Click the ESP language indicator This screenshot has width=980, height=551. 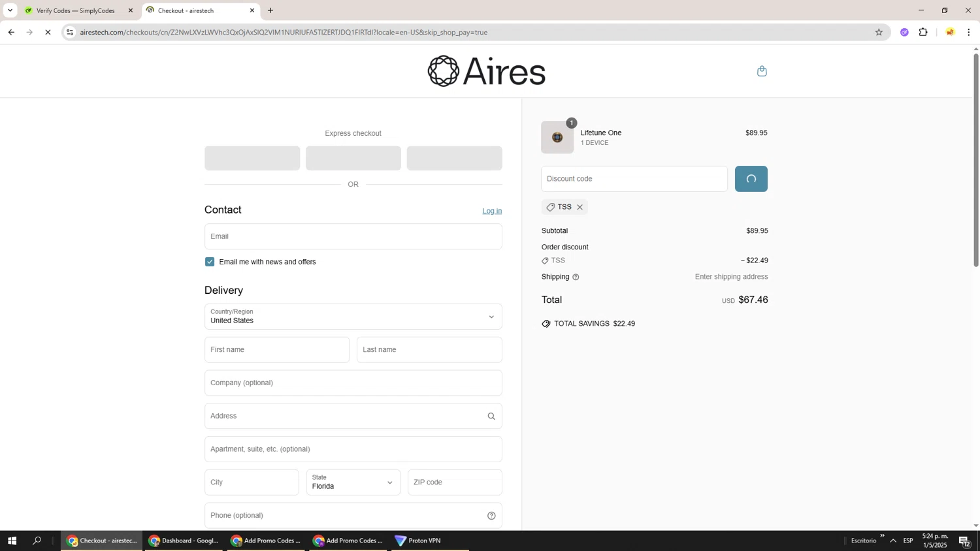pos(908,541)
